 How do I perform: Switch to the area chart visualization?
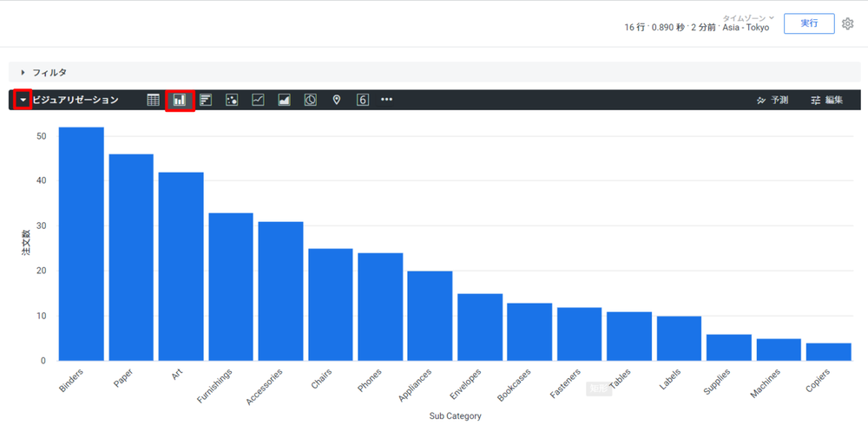[284, 100]
